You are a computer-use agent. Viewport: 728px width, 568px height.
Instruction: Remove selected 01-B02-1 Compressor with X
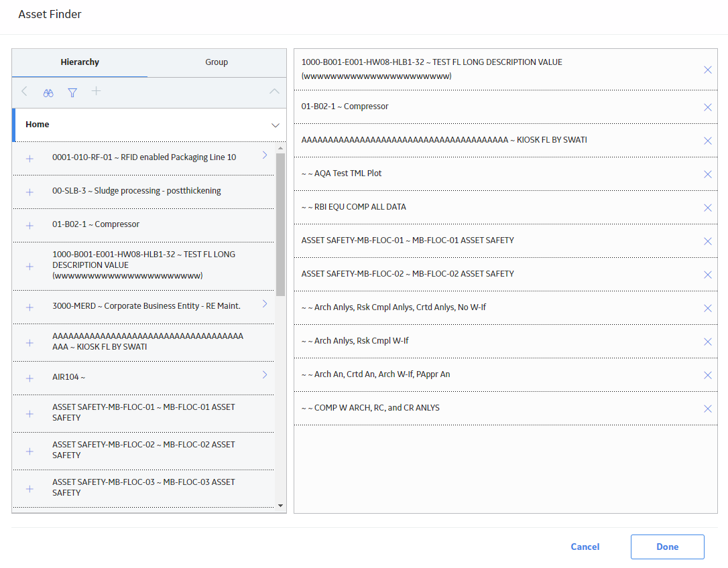(x=708, y=107)
